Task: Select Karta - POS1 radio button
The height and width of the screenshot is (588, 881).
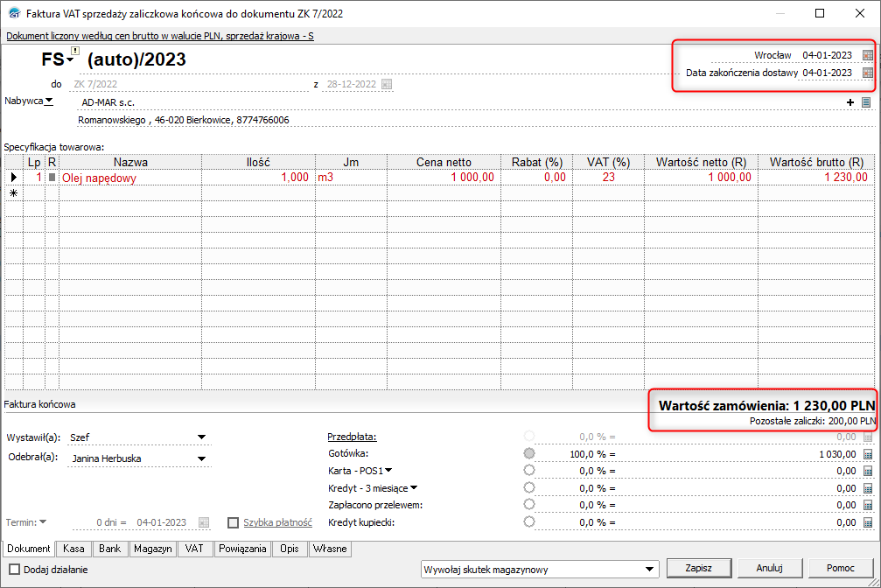Action: pyautogui.click(x=528, y=470)
